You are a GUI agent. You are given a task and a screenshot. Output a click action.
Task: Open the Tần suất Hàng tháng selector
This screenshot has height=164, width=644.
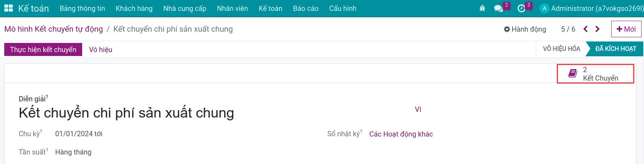point(73,152)
